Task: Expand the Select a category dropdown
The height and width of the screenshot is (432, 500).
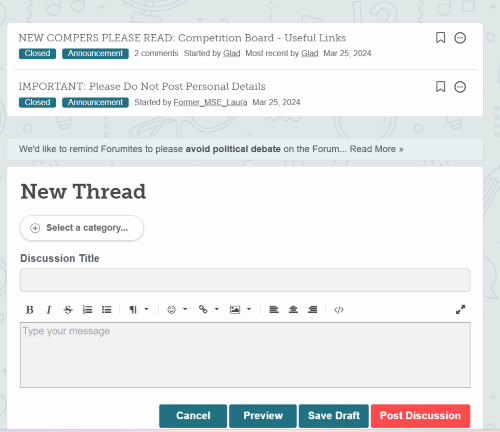Action: [82, 228]
